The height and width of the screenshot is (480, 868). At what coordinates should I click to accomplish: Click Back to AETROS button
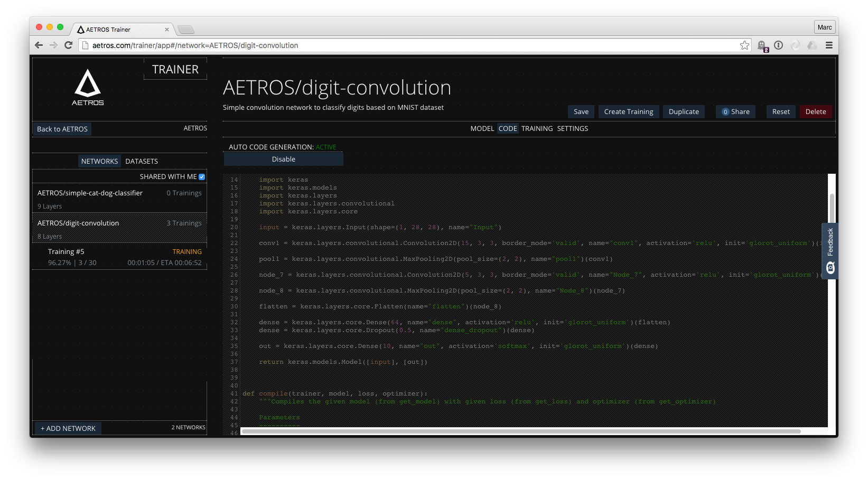tap(62, 129)
